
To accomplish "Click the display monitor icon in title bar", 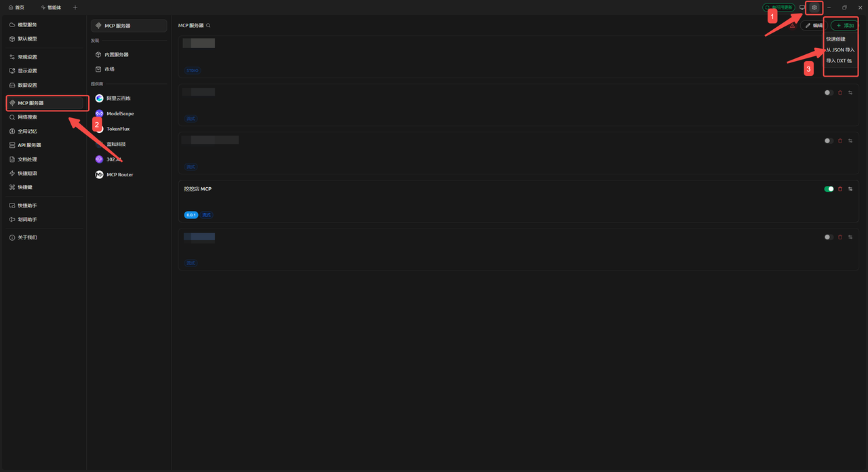I will tap(802, 7).
